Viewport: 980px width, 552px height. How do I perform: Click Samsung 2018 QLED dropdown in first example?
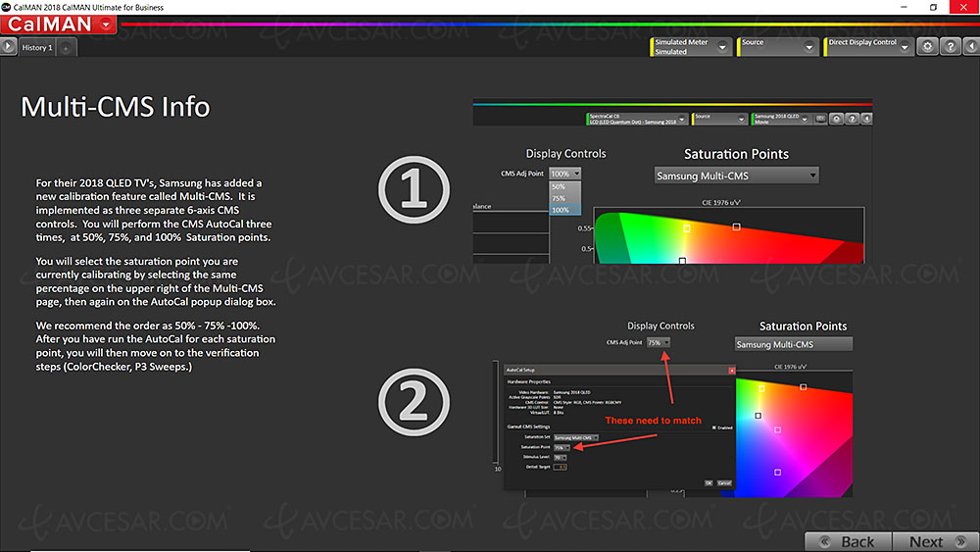[x=781, y=119]
